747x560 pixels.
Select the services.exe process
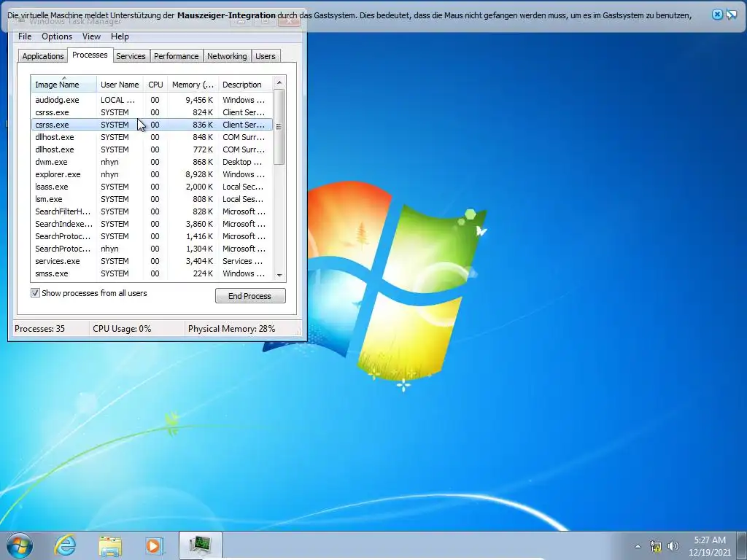[152, 261]
